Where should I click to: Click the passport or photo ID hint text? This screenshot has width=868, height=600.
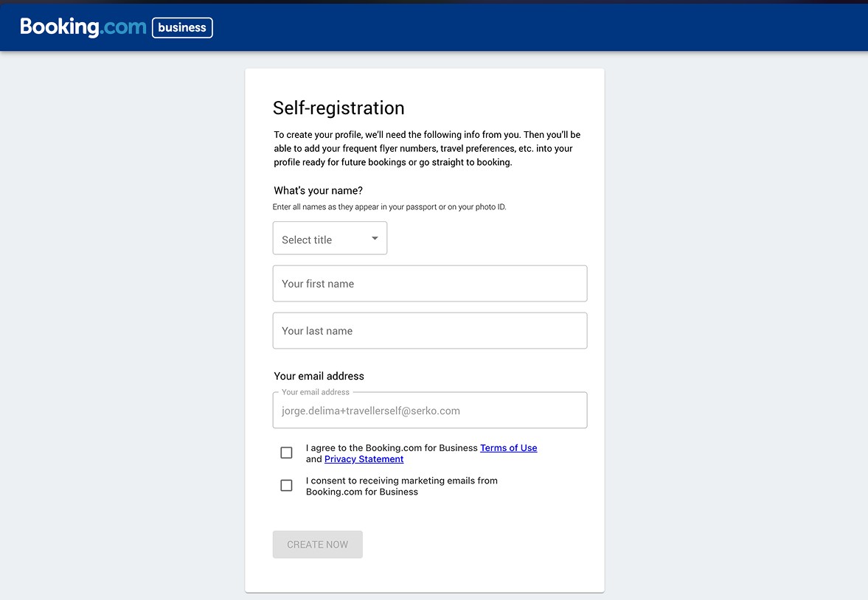(x=389, y=207)
